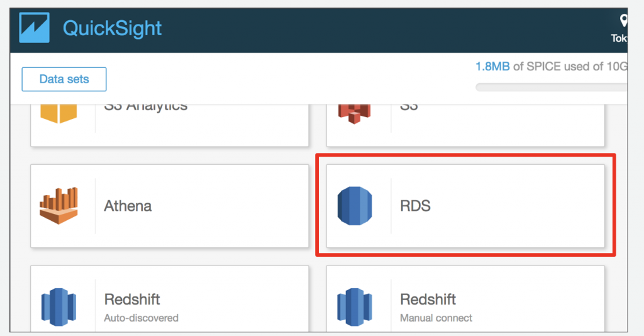Click the red S3 bucket icon

(355, 113)
